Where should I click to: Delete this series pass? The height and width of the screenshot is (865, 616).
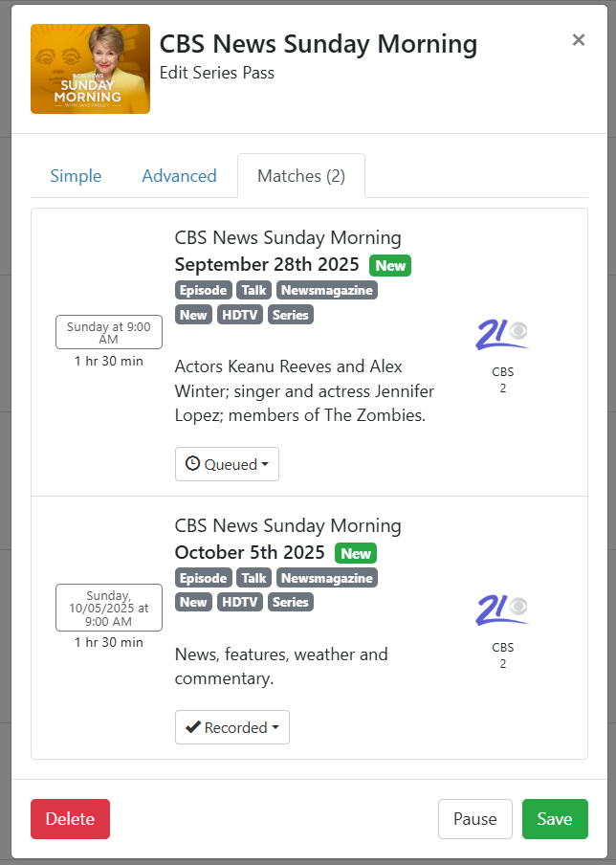[x=70, y=819]
